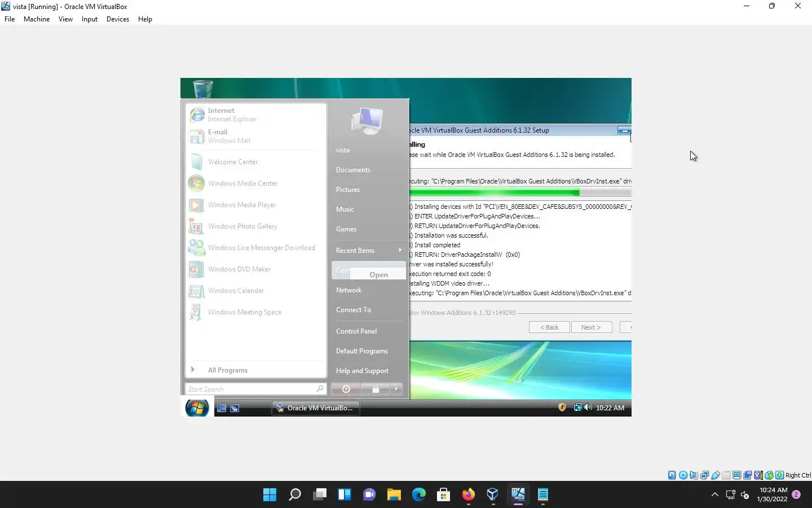Open VirtualBox Manager cube icon on host taskbar

[493, 495]
